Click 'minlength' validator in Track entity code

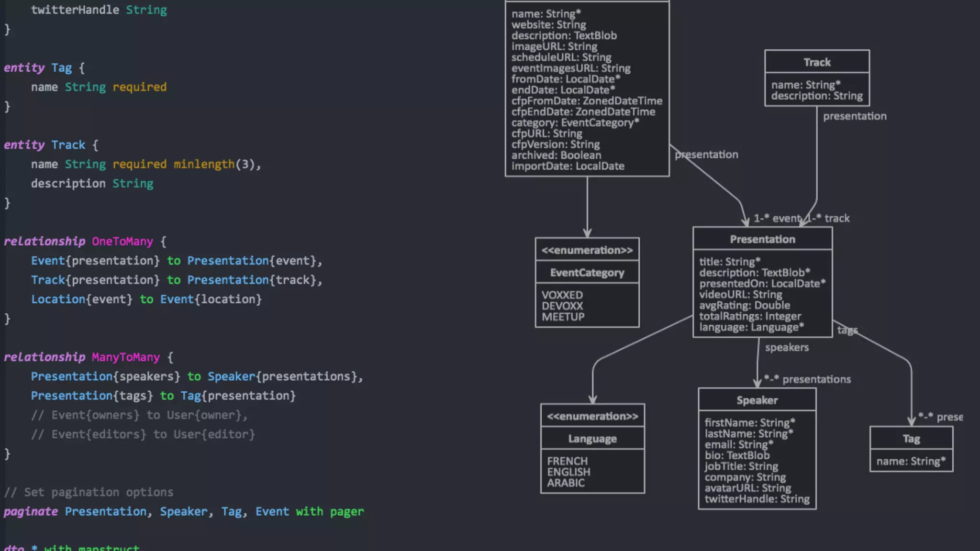point(204,165)
